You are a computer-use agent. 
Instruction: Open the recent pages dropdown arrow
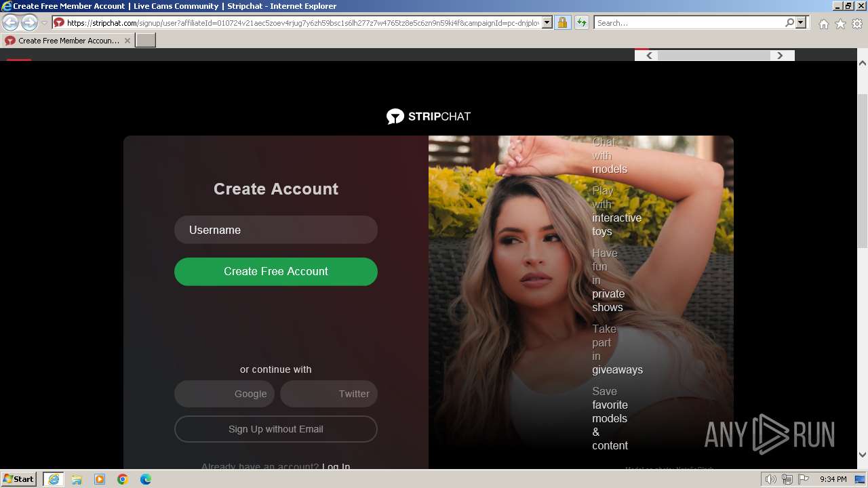(44, 23)
